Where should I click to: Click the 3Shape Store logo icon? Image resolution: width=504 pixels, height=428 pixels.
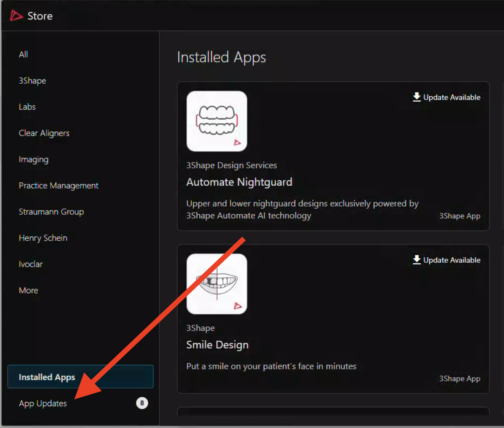click(16, 16)
